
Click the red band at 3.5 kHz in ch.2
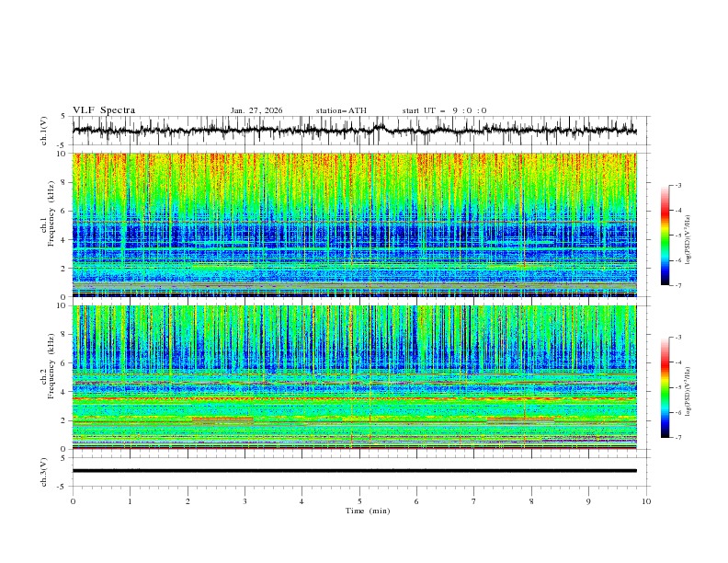coord(354,398)
